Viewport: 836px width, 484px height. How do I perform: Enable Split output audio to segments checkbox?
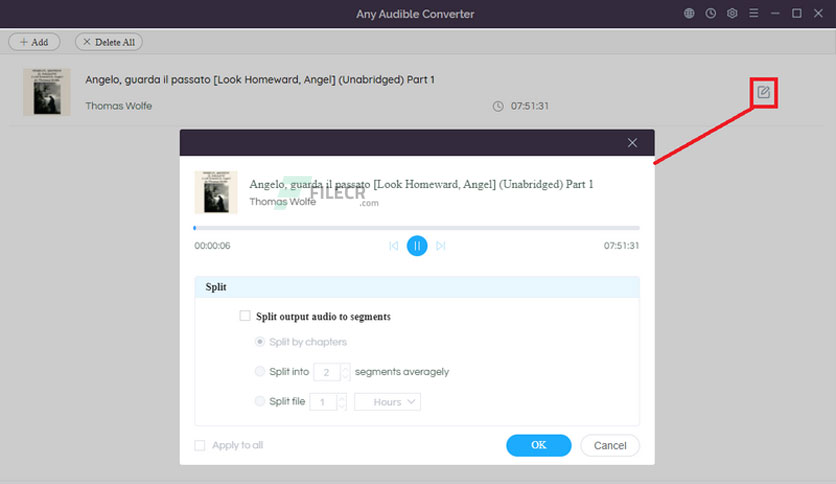pyautogui.click(x=245, y=316)
